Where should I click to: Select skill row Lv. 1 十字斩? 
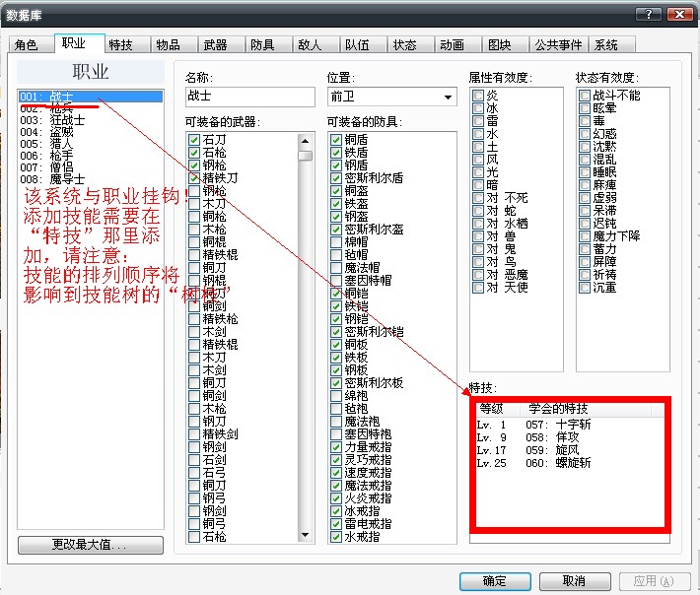point(570,425)
